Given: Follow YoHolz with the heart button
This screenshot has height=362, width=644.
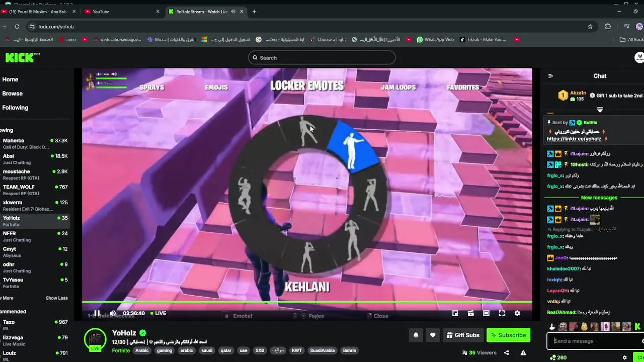Looking at the screenshot, I should point(433,335).
